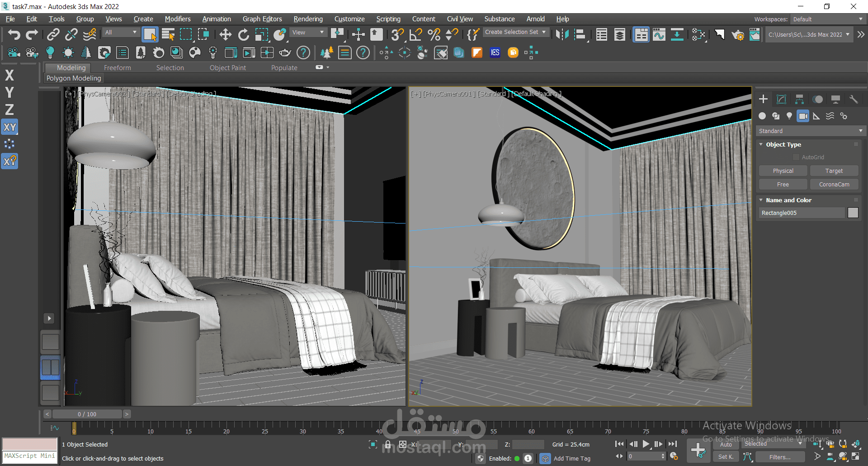This screenshot has width=868, height=466.
Task: Open the 'View' reference coordinate dropdown
Action: coord(308,33)
